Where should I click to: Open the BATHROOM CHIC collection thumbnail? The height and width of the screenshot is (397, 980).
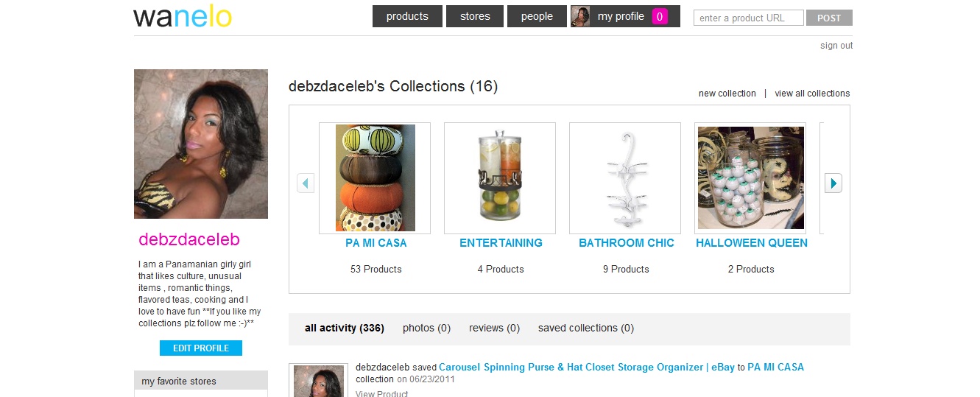pos(625,178)
